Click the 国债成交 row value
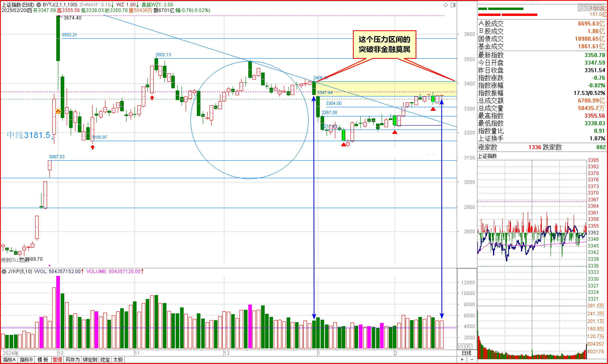 tap(590, 39)
